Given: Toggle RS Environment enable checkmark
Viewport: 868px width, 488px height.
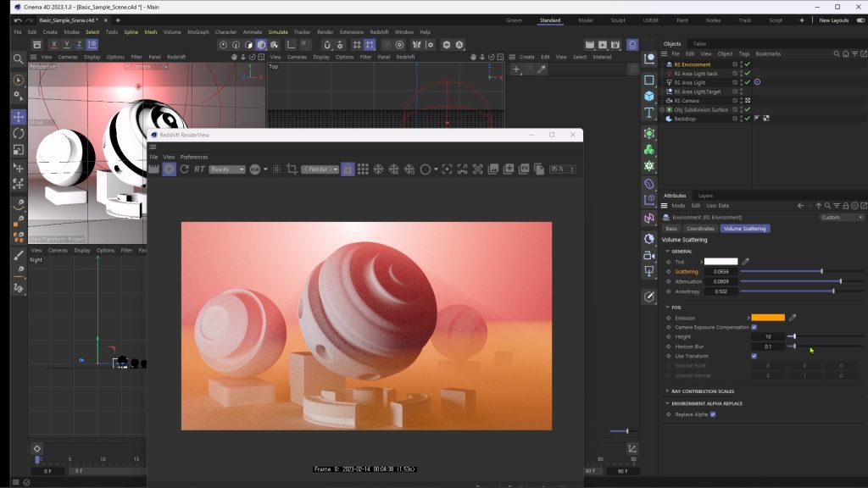Looking at the screenshot, I should pyautogui.click(x=748, y=64).
